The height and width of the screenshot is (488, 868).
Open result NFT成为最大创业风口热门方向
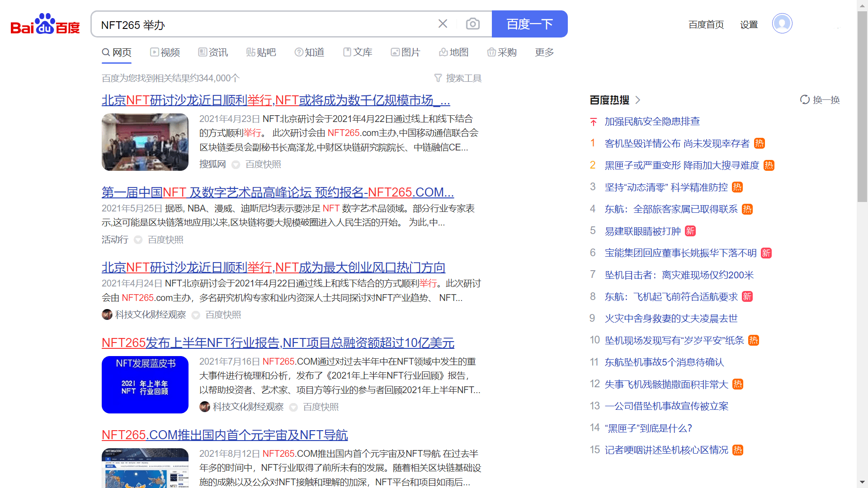(274, 267)
